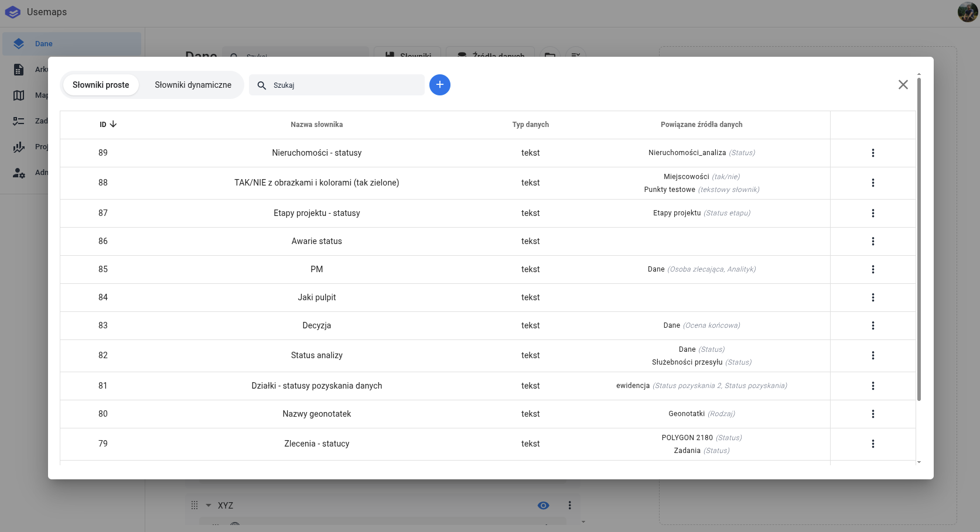Open the XYZ layer three-dot menu
This screenshot has height=532, width=980.
(569, 505)
